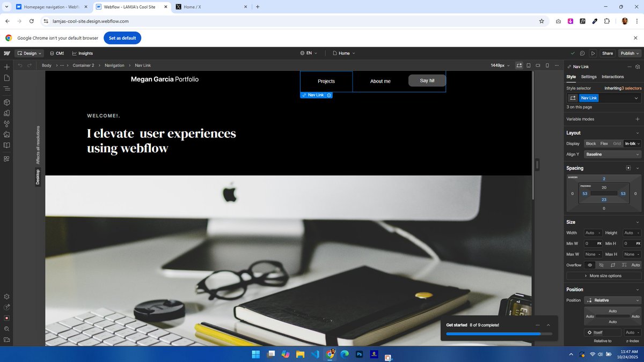Image resolution: width=644 pixels, height=362 pixels.
Task: Open the Insights tab
Action: point(82,53)
